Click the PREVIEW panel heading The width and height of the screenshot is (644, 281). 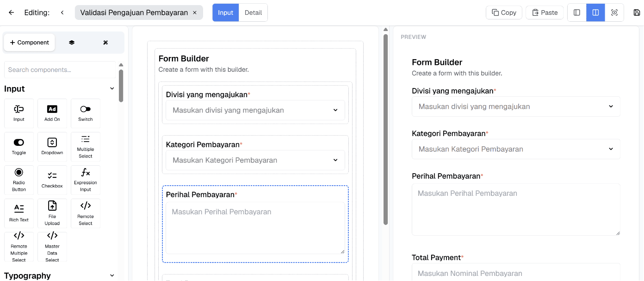pos(414,37)
